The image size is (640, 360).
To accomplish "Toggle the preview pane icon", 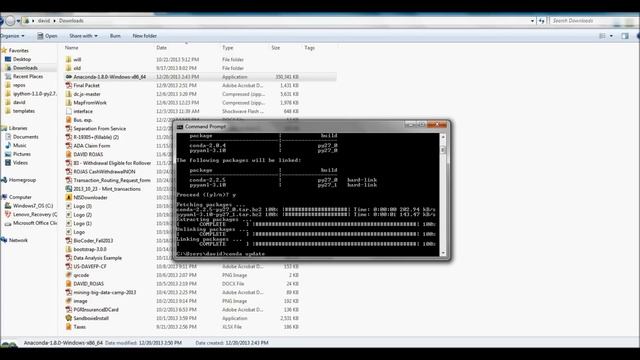I will pos(625,36).
